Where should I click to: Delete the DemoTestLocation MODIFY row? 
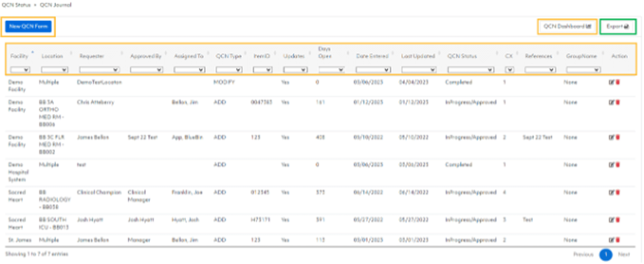coord(618,82)
